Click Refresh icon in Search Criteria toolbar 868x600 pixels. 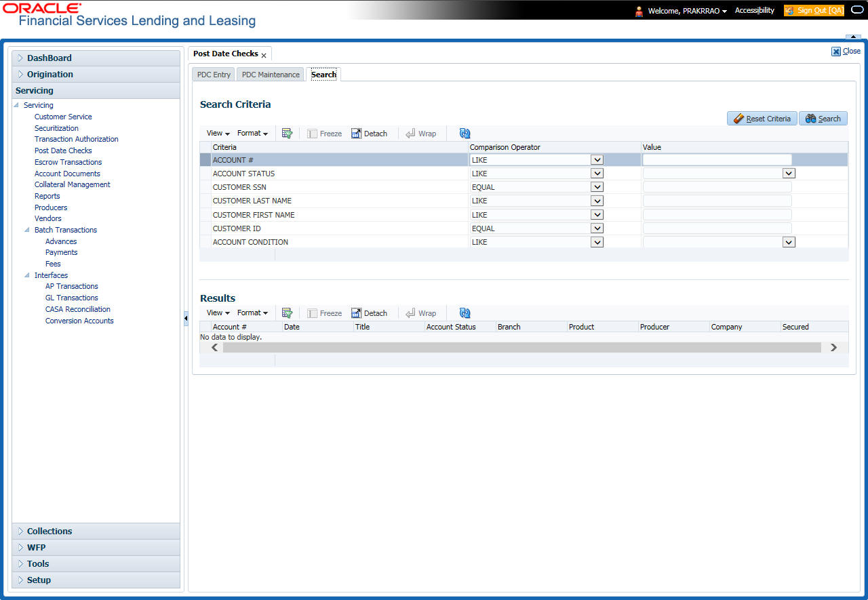465,134
